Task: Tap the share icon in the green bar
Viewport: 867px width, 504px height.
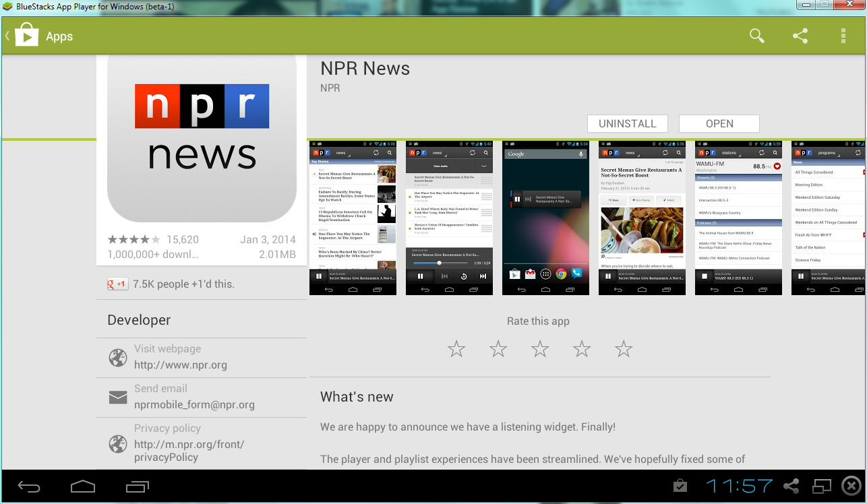Action: [x=800, y=36]
